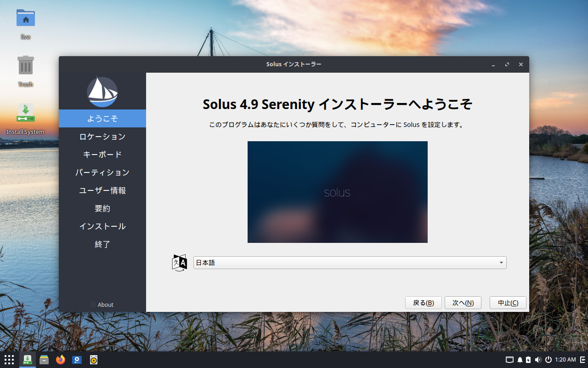This screenshot has height=368, width=588.
Task: Select the インストール step in the sidebar
Action: (x=102, y=226)
